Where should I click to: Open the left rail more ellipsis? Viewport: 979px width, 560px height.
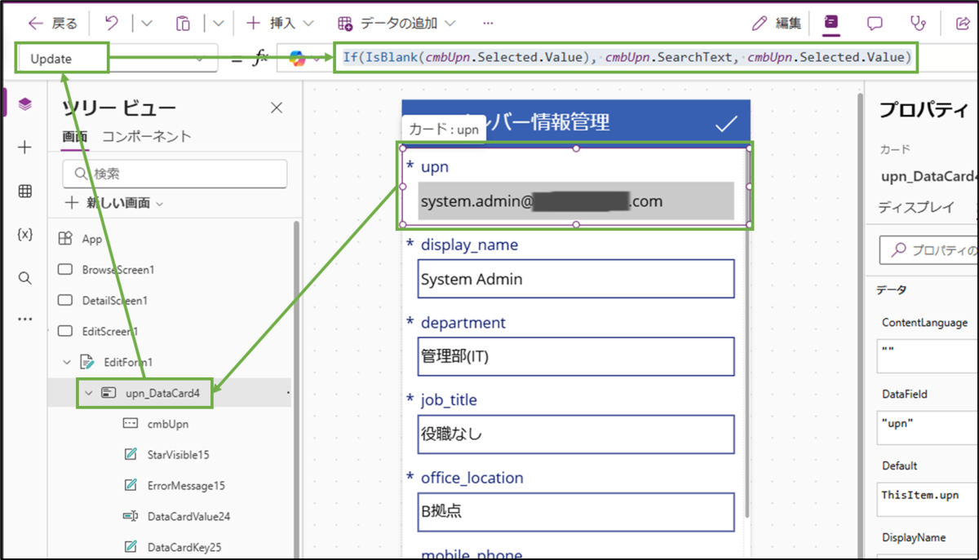25,319
